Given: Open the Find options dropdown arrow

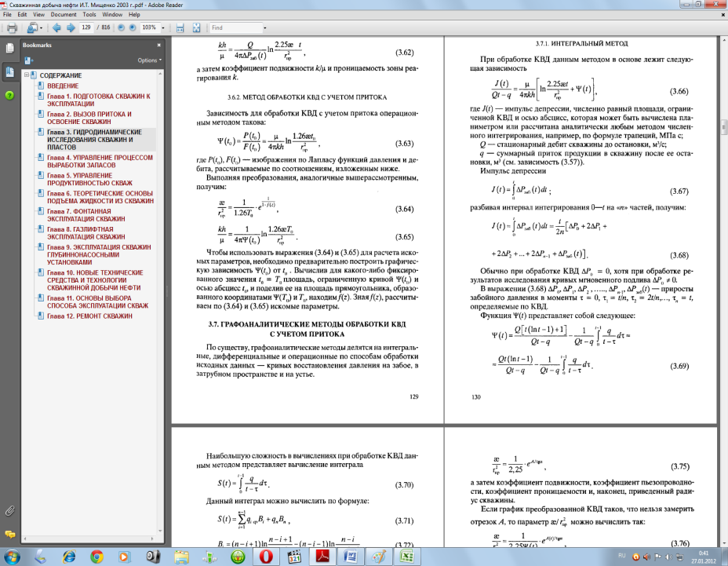Looking at the screenshot, I should point(265,28).
